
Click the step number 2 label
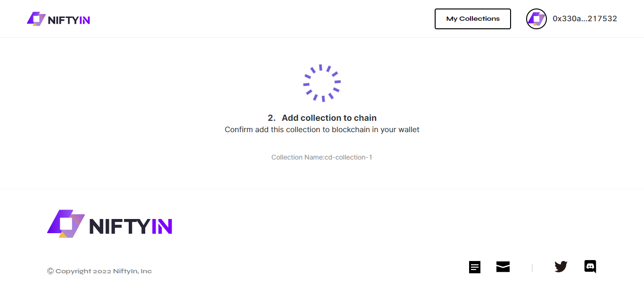coord(272,118)
